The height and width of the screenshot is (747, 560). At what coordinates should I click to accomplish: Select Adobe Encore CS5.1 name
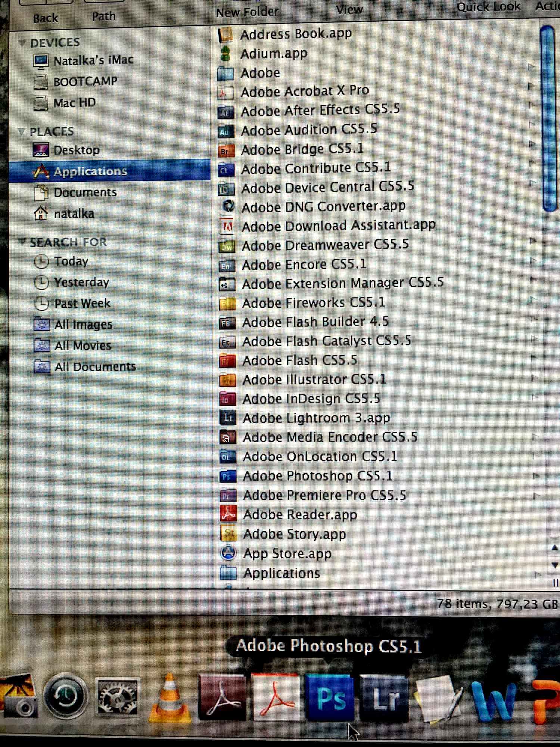click(x=304, y=264)
